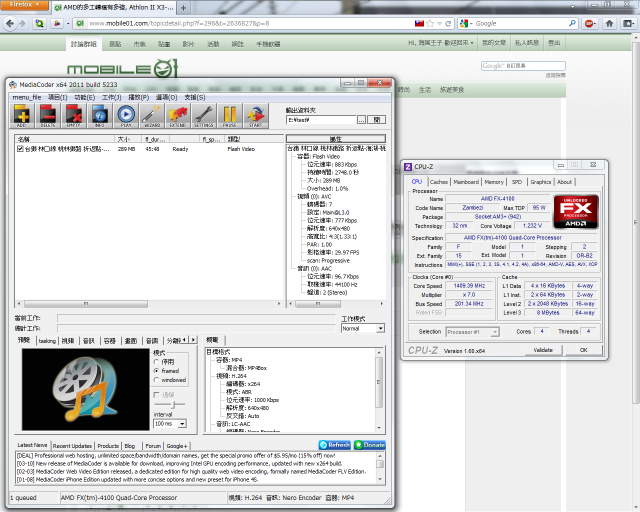Viewport: 640px width, 512px height.
Task: Open the URL history dropdown arrow
Action: click(440, 24)
